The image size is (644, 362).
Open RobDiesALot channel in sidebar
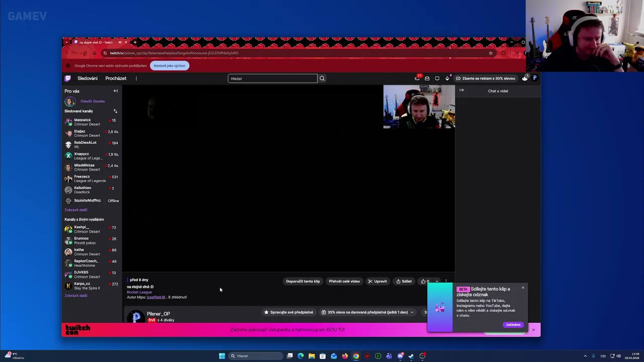92,145
